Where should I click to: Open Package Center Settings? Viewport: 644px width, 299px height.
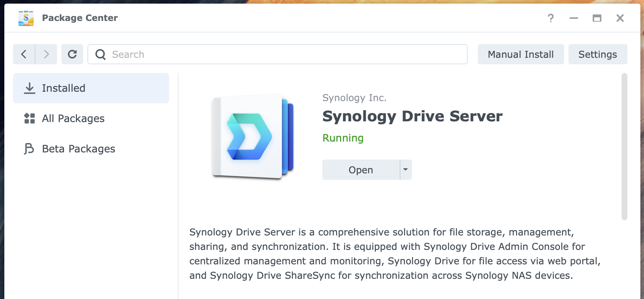click(x=598, y=54)
